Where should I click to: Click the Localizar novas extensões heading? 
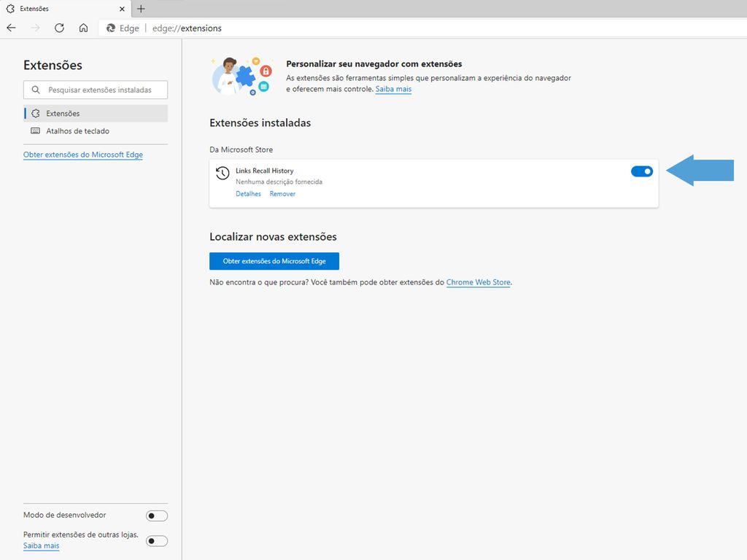click(273, 237)
